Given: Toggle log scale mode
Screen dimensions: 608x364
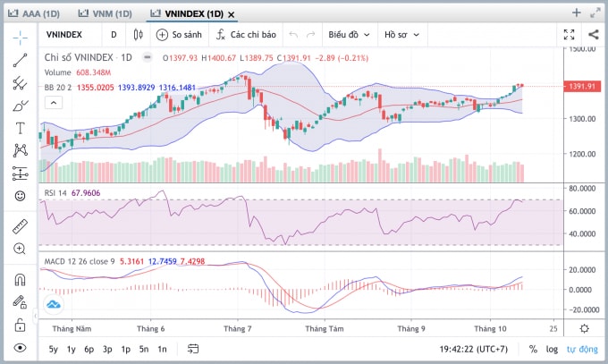Looking at the screenshot, I should coord(552,350).
